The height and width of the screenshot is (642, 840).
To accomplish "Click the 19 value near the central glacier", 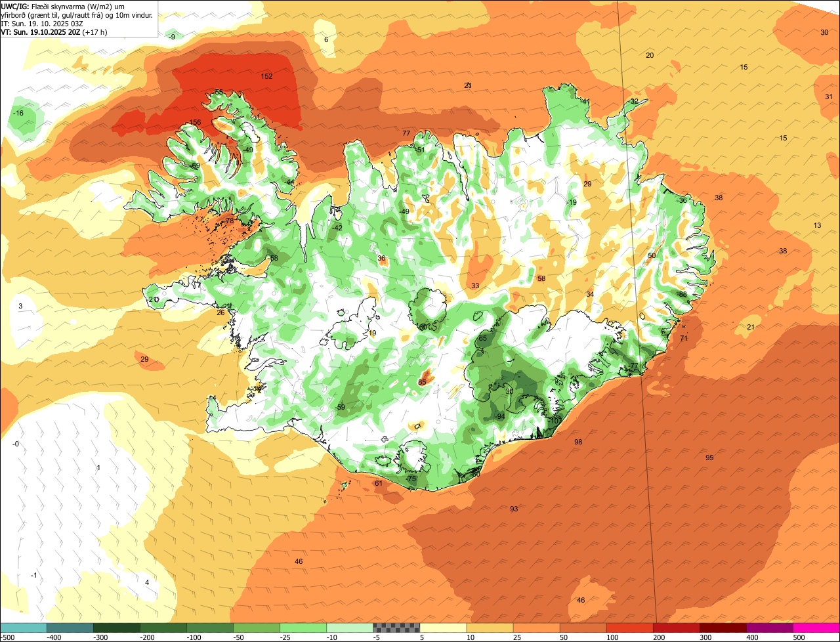I will (373, 333).
